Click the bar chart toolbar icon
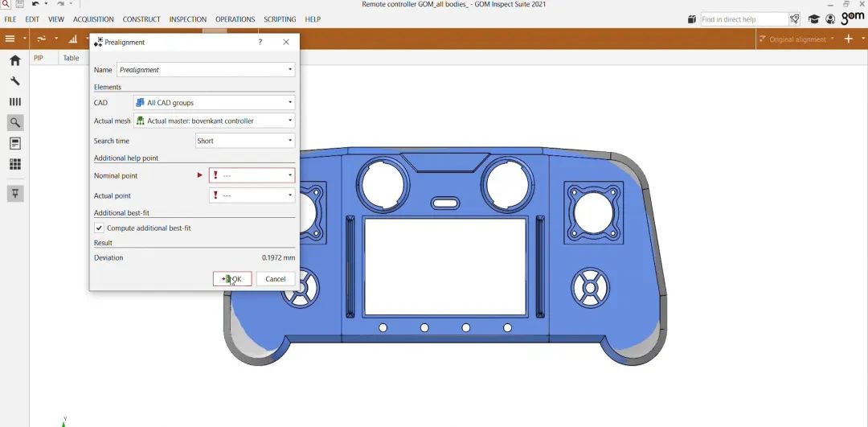 [73, 39]
